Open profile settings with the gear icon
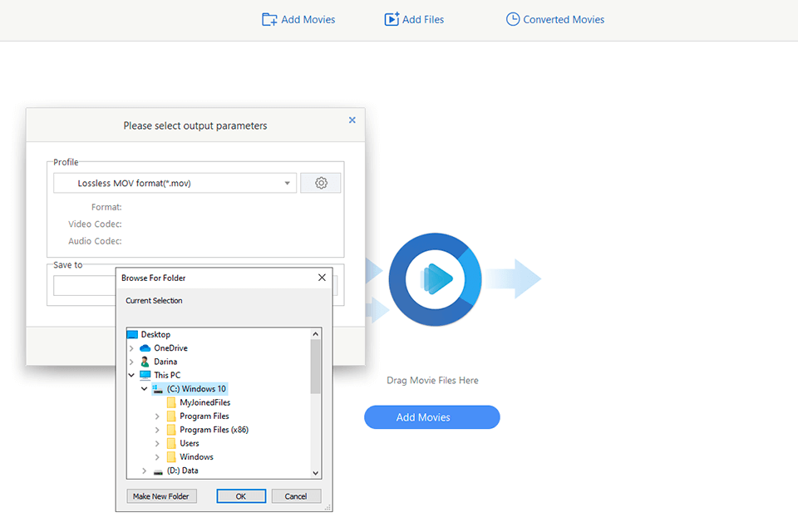Screen dimensions: 798x532 coord(321,183)
